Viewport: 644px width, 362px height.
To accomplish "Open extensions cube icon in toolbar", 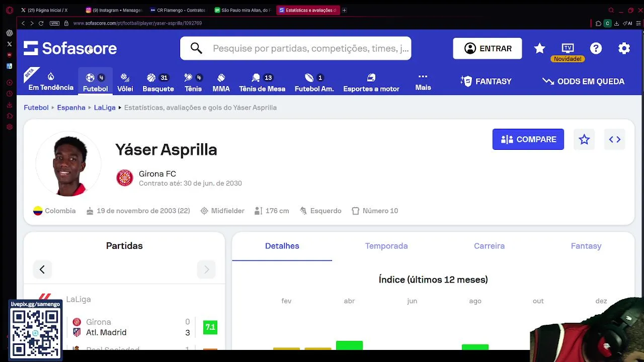I will coord(598,23).
